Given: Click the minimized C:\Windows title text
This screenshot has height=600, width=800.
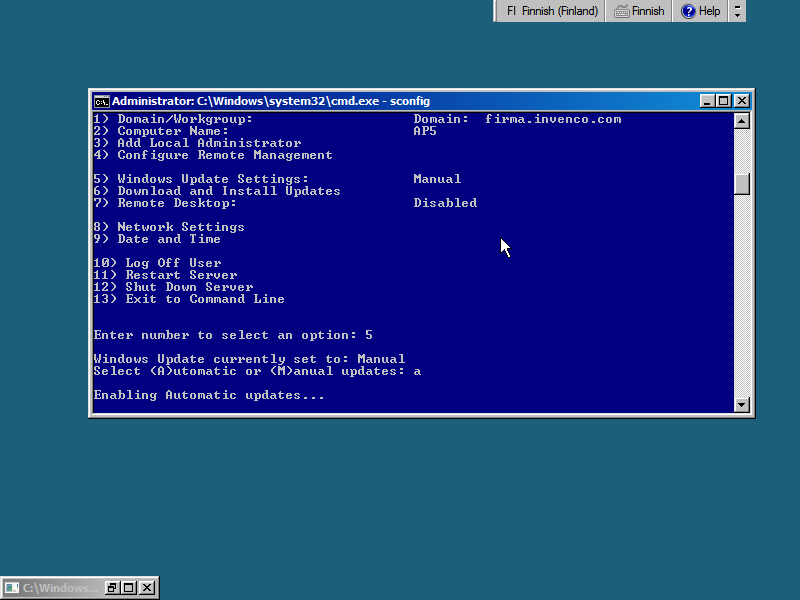Looking at the screenshot, I should click(60, 588).
